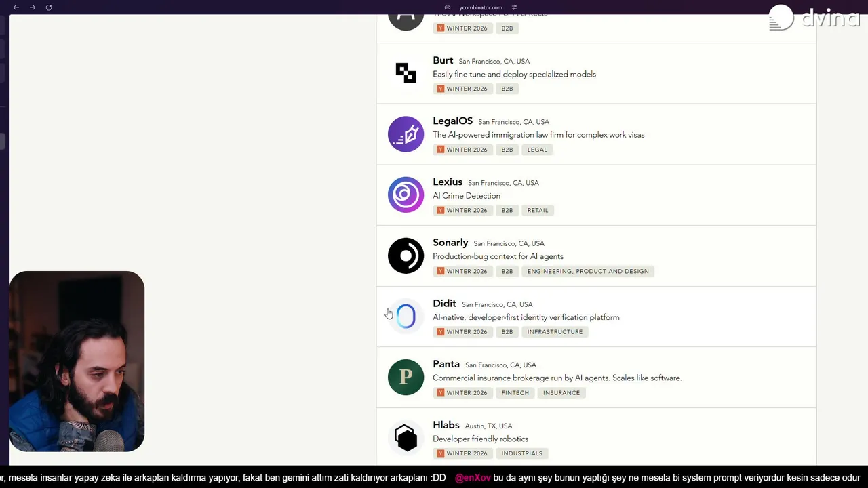The image size is (868, 488).
Task: Open the Lexius company name link
Action: pos(448,182)
